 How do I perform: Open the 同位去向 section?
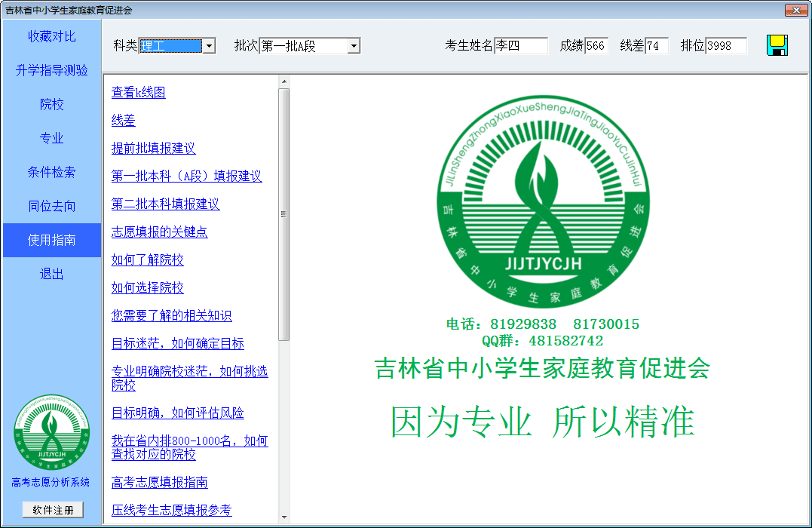[52, 206]
